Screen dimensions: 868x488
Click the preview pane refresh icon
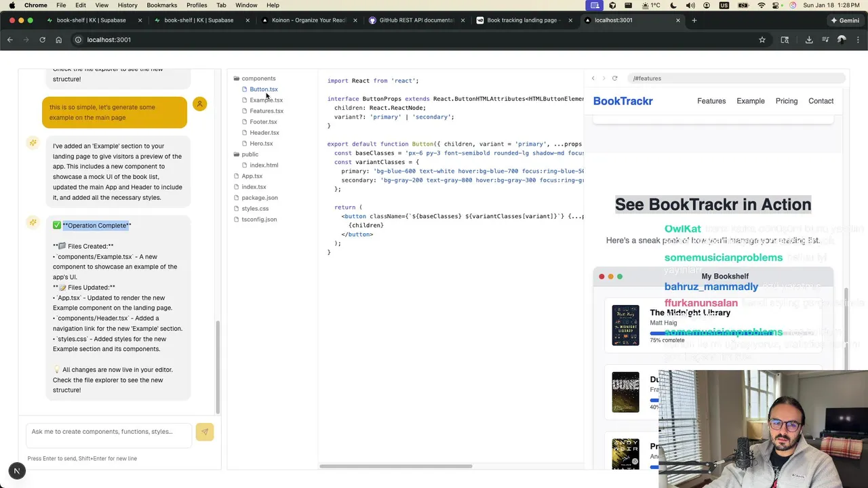(615, 79)
